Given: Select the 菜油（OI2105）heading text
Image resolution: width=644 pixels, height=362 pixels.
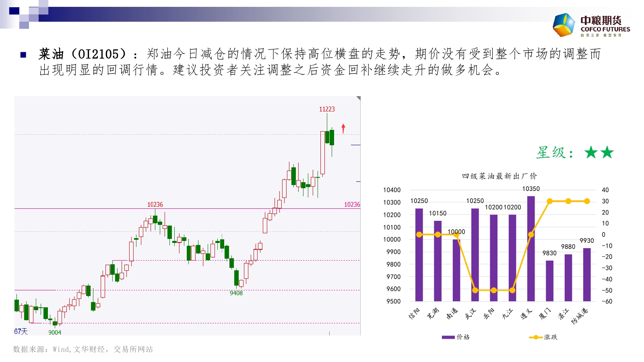Looking at the screenshot, I should (83, 54).
